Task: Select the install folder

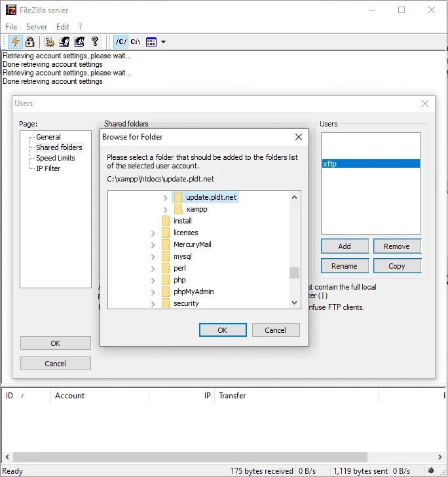Action: click(183, 221)
